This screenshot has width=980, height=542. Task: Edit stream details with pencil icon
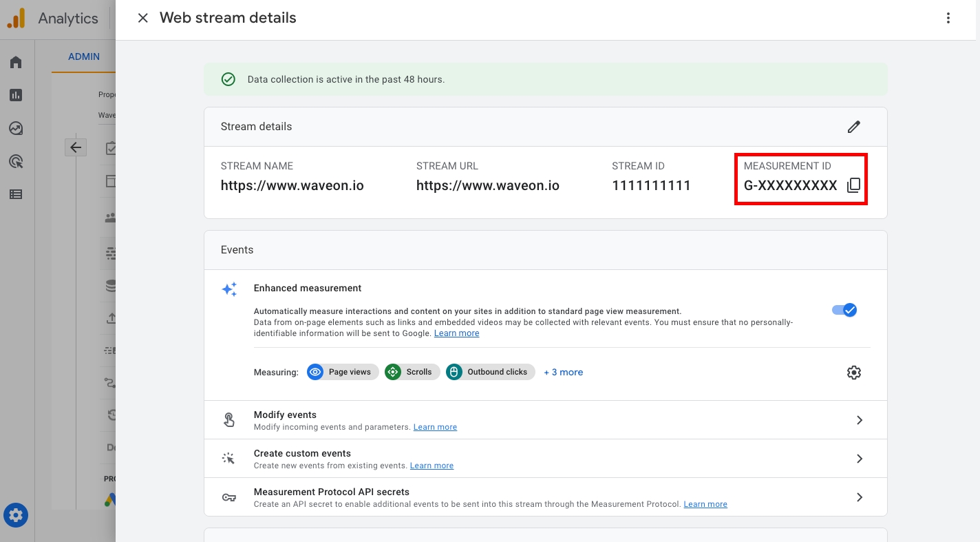coord(853,127)
